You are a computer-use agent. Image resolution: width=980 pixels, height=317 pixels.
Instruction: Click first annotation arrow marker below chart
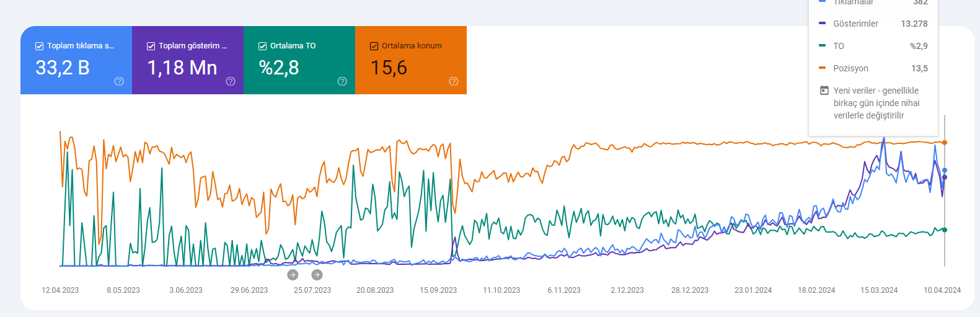(293, 275)
